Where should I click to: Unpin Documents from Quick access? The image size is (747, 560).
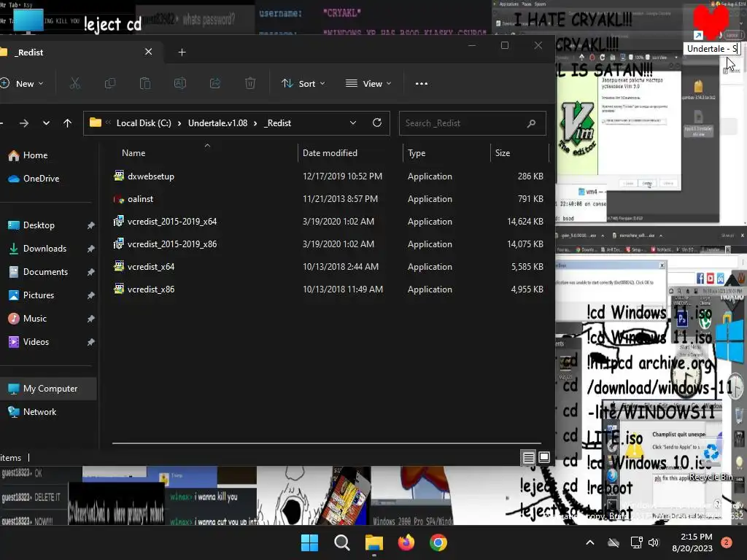pos(90,272)
